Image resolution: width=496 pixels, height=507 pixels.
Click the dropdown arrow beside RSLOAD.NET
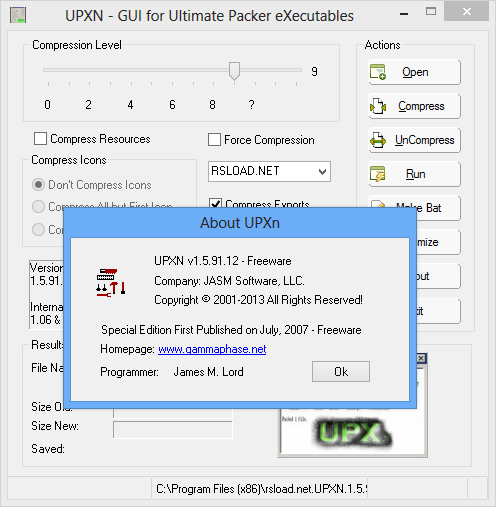pyautogui.click(x=322, y=172)
